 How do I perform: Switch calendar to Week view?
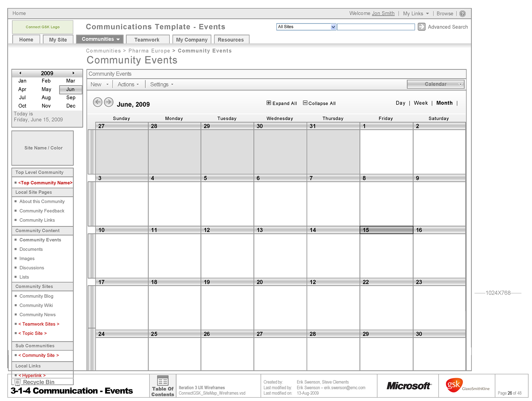click(421, 103)
